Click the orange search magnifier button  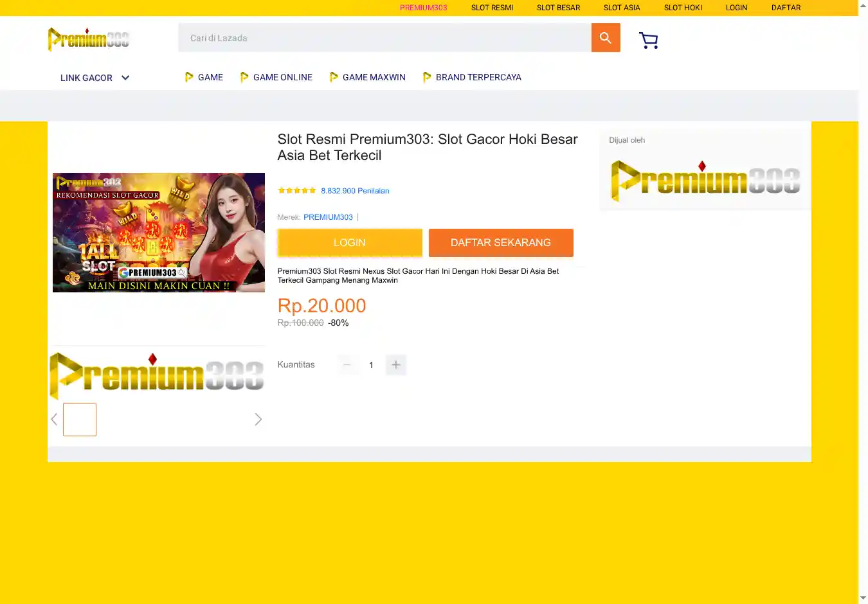(605, 38)
